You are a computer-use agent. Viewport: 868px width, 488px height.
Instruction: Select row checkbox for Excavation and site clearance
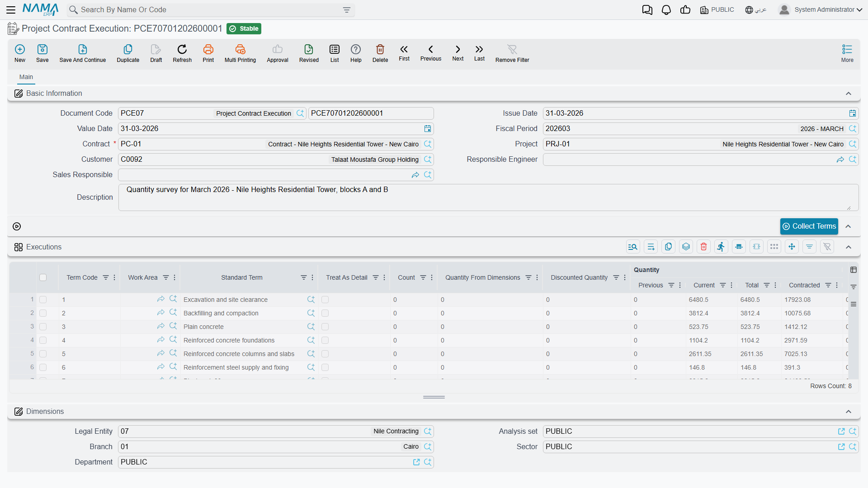(43, 300)
